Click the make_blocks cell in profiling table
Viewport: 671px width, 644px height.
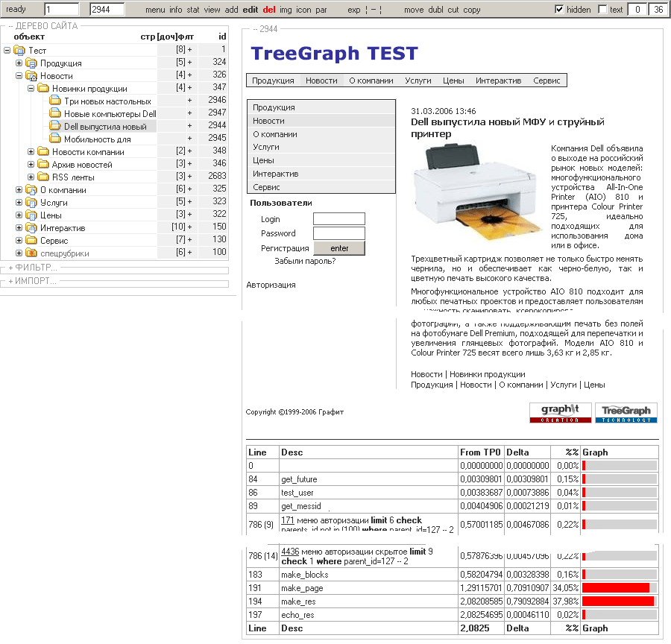[369, 575]
